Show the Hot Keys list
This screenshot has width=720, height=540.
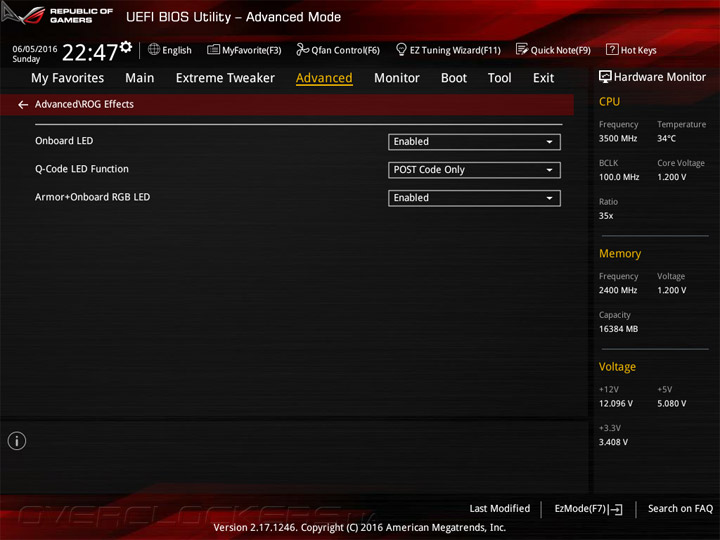tap(631, 50)
